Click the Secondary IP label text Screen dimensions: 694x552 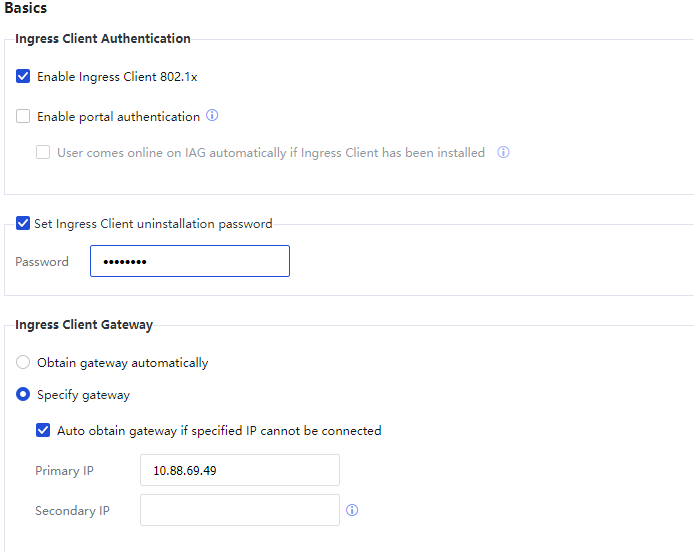click(x=72, y=511)
